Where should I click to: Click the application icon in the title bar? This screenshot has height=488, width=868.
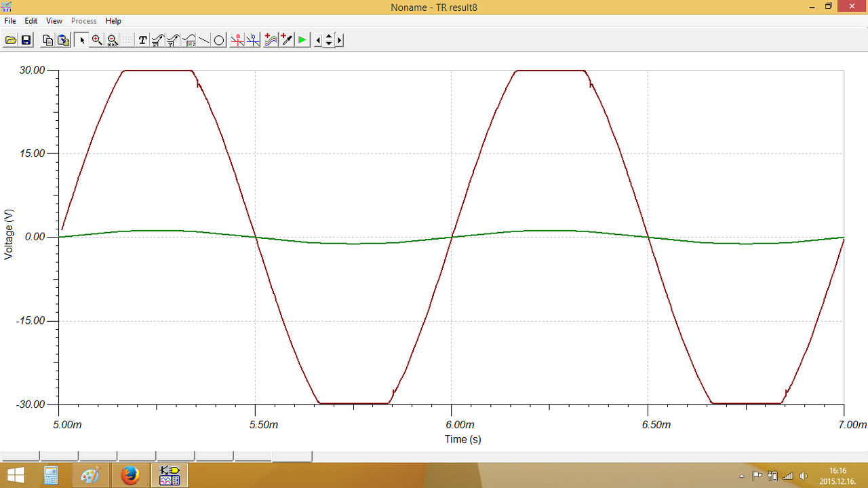click(x=7, y=6)
